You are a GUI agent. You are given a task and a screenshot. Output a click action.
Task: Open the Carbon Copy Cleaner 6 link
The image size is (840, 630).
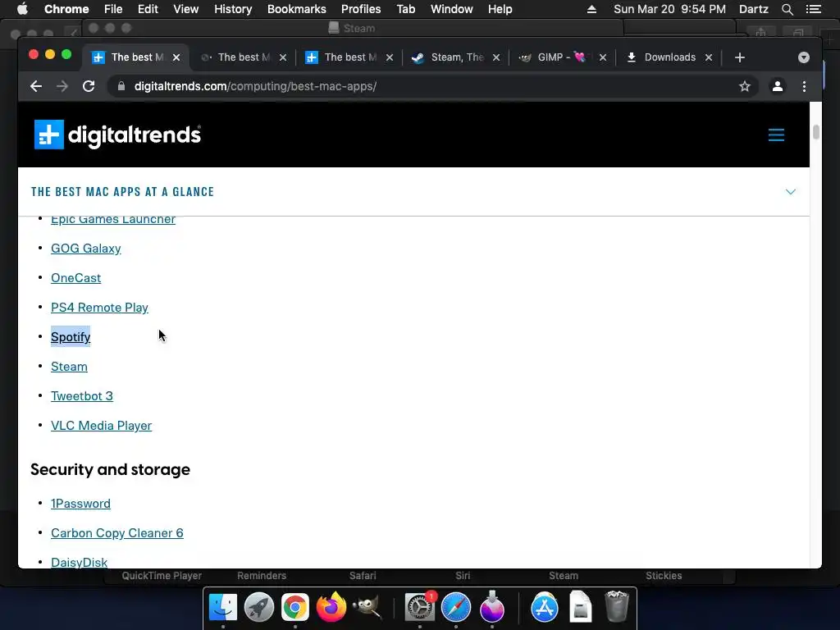pyautogui.click(x=117, y=533)
